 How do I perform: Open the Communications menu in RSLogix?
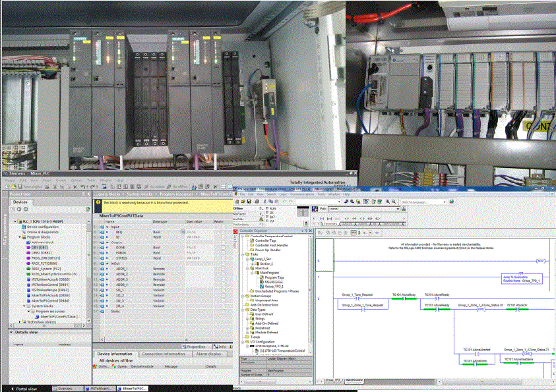click(x=302, y=194)
